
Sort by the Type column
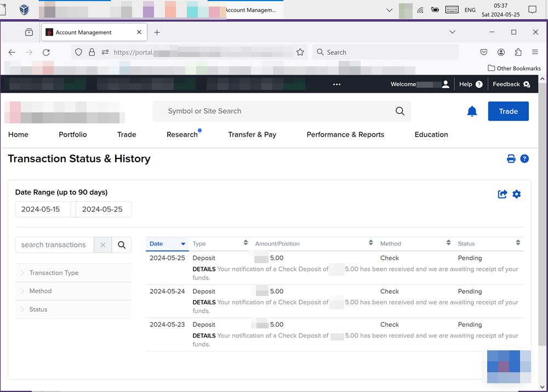click(x=220, y=244)
